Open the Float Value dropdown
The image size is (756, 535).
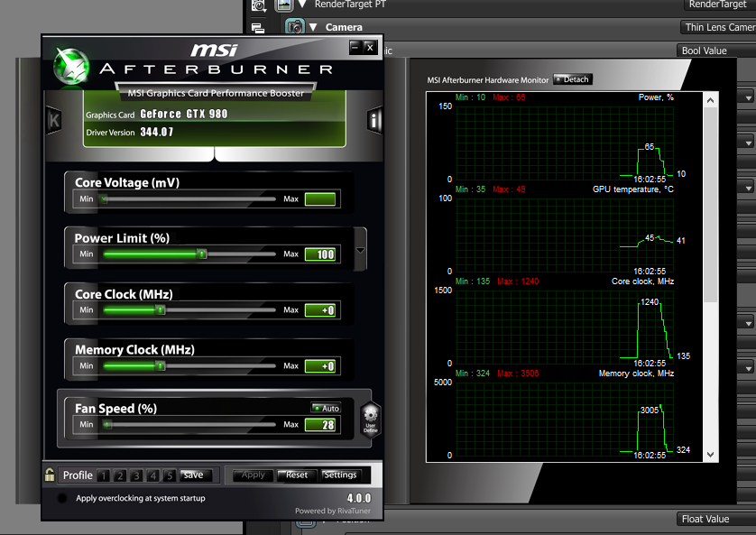click(716, 519)
